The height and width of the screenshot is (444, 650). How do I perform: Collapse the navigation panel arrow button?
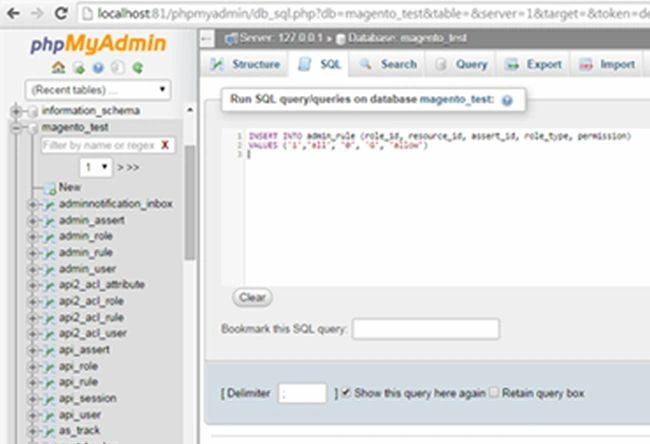click(x=206, y=39)
